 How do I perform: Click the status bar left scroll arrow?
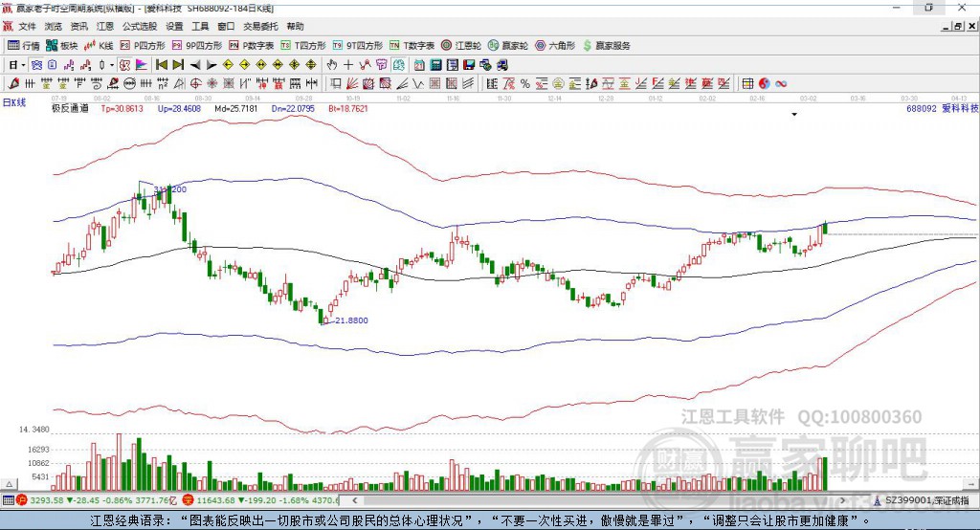point(355,500)
